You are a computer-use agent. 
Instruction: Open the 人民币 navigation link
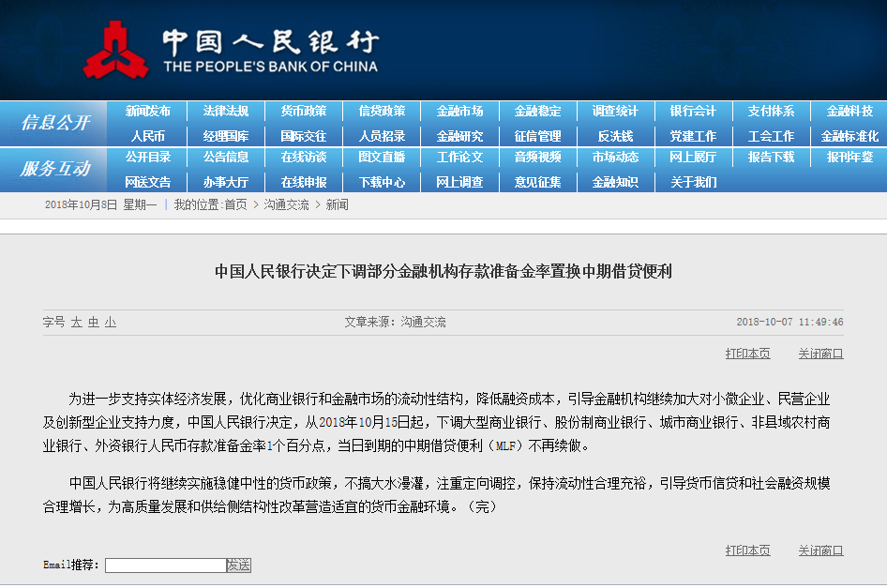[148, 136]
